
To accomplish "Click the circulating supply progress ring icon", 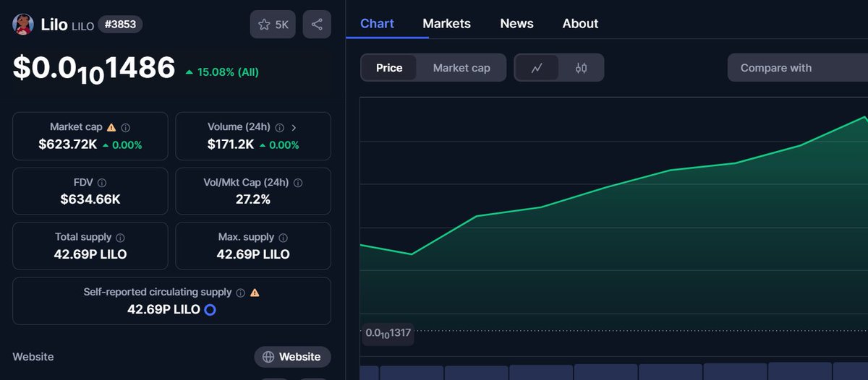I will tap(210, 310).
